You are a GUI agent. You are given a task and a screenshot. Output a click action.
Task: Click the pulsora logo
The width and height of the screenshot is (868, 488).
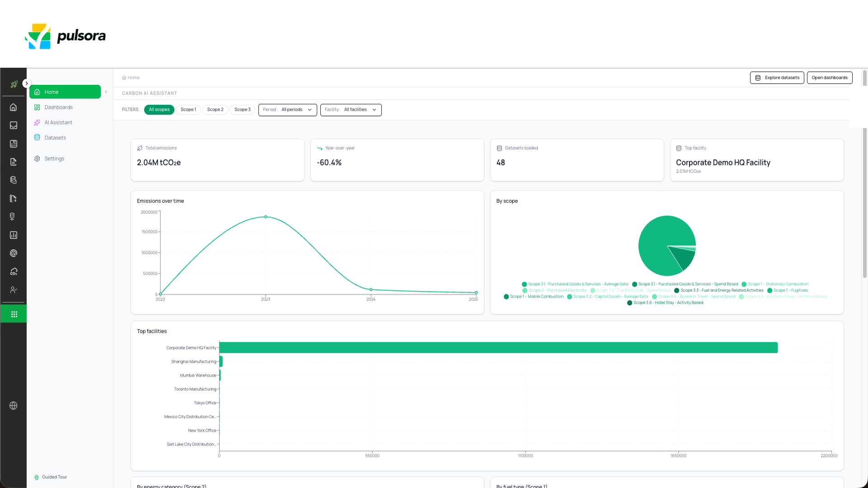[66, 36]
